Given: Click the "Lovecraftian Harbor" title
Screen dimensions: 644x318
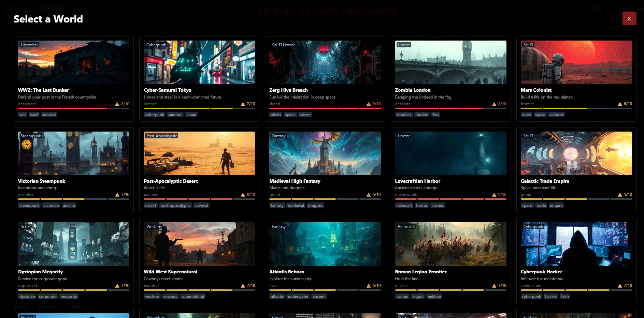Looking at the screenshot, I should tap(417, 181).
